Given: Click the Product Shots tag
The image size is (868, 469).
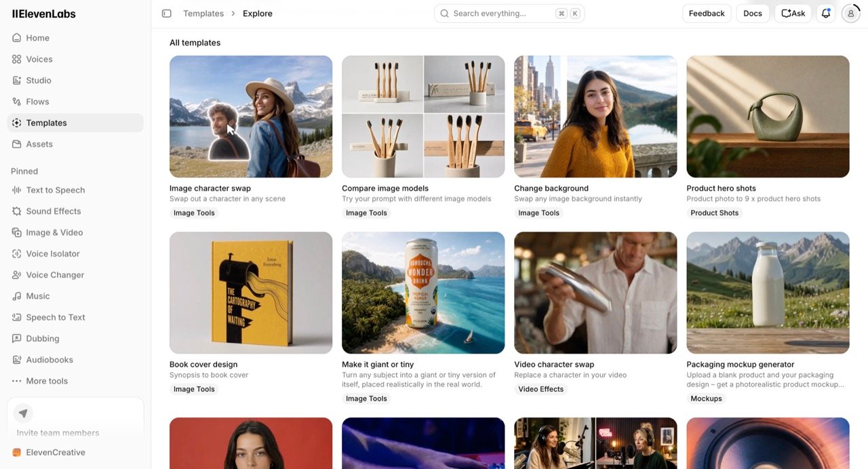Looking at the screenshot, I should [x=714, y=213].
